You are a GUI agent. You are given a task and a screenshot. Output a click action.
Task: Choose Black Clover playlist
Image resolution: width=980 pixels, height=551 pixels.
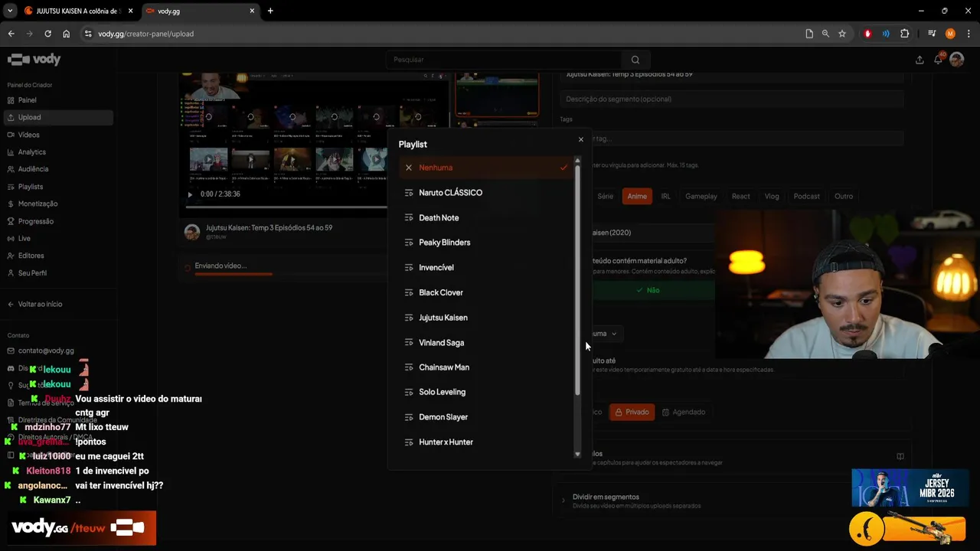pos(485,292)
